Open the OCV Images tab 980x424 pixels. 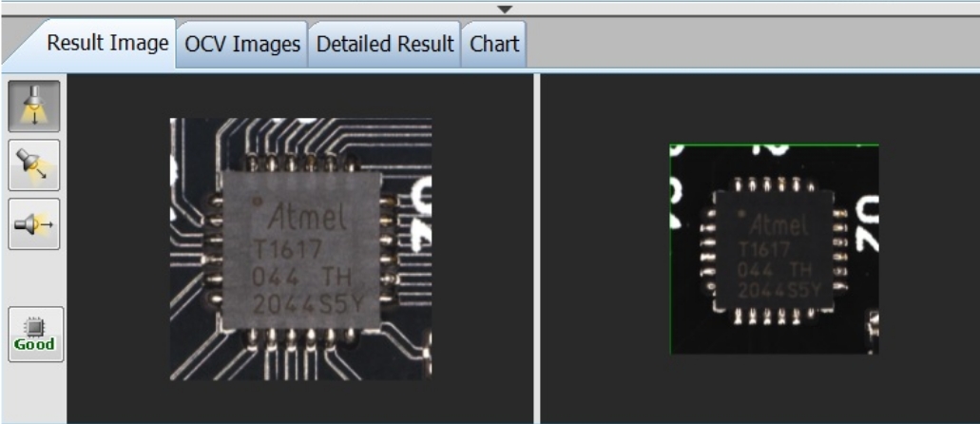point(242,44)
